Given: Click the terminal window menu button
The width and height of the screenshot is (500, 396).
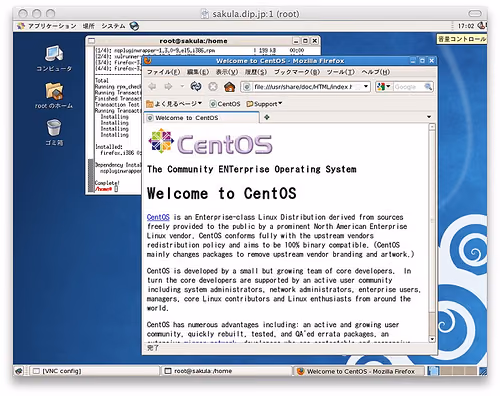Looking at the screenshot, I should pos(92,41).
